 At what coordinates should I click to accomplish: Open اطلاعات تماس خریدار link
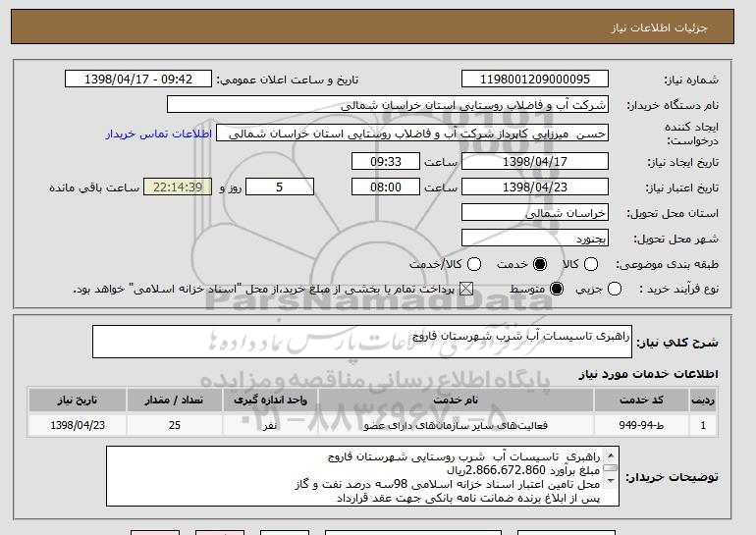tap(159, 134)
